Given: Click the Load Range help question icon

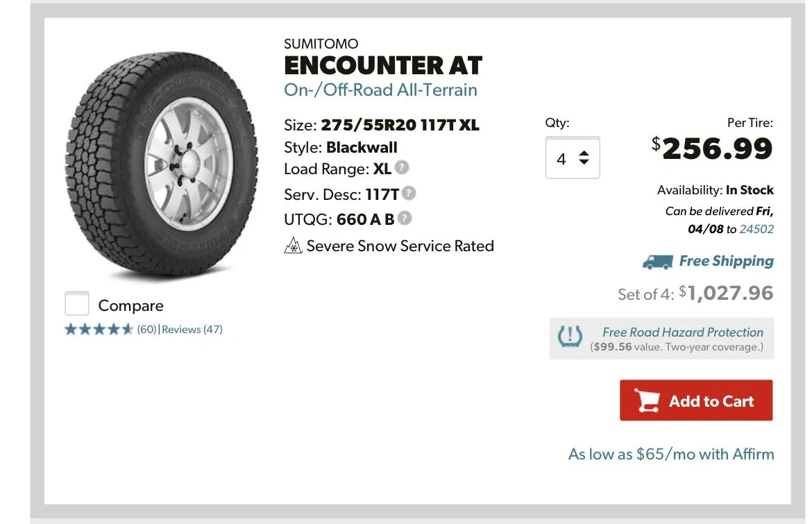Looking at the screenshot, I should 402,168.
